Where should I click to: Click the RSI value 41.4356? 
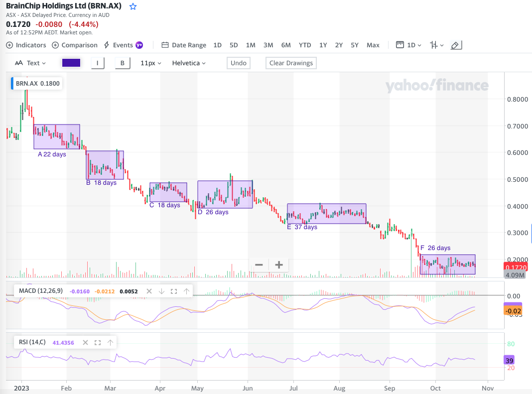[x=63, y=343]
